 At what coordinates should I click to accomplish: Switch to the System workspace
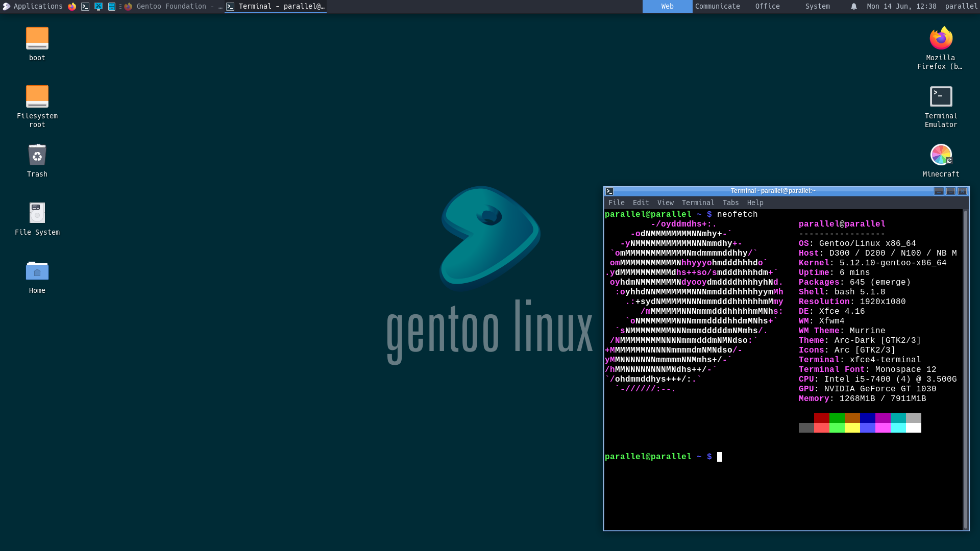[817, 7]
